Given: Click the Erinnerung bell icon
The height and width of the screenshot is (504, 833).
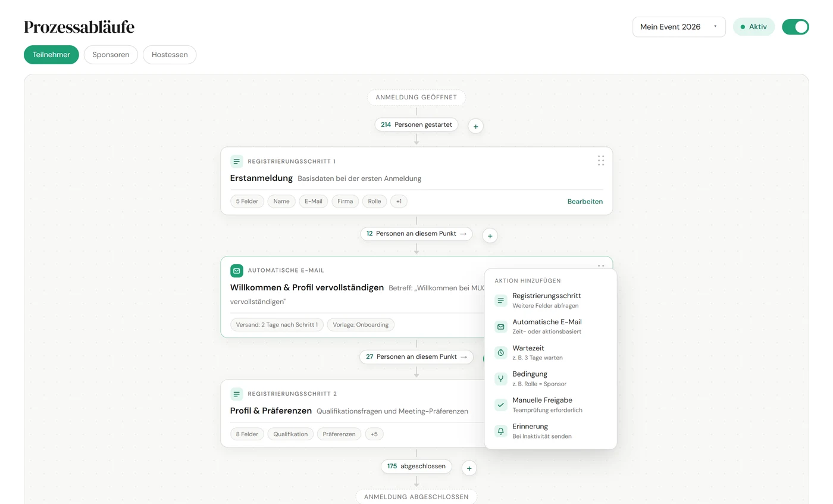Looking at the screenshot, I should pyautogui.click(x=500, y=431).
